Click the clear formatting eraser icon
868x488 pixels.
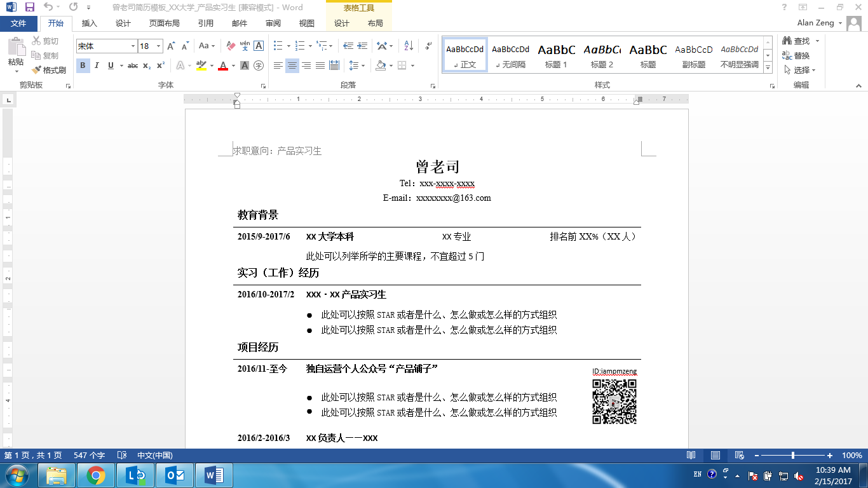pyautogui.click(x=231, y=46)
